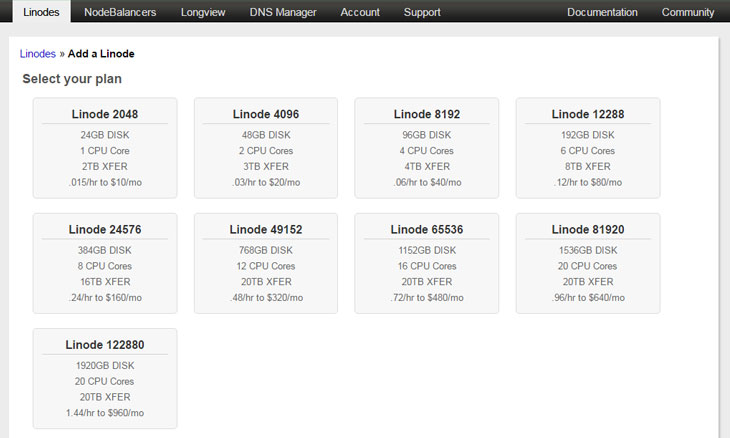Click '.03/hr to $20/mo' price

click(266, 182)
